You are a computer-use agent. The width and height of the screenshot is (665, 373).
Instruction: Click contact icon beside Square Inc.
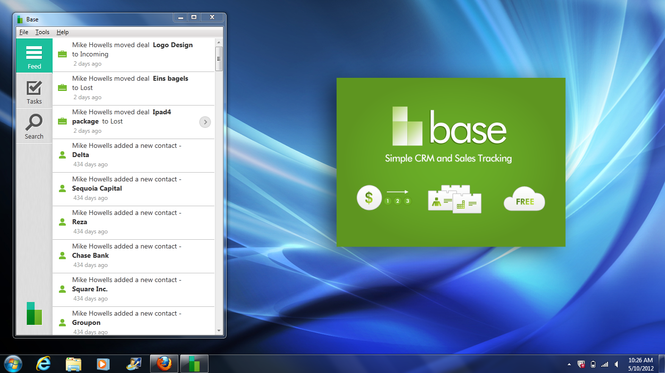point(62,289)
